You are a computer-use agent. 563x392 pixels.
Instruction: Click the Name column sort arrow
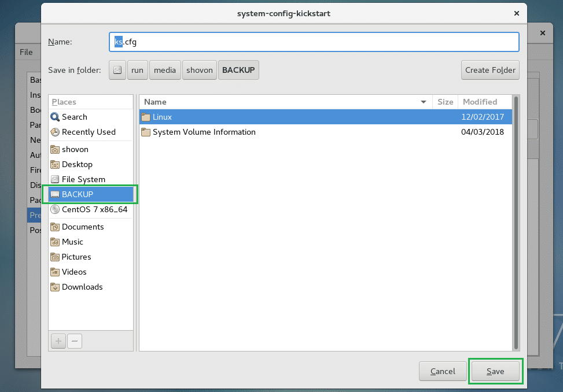click(x=424, y=102)
